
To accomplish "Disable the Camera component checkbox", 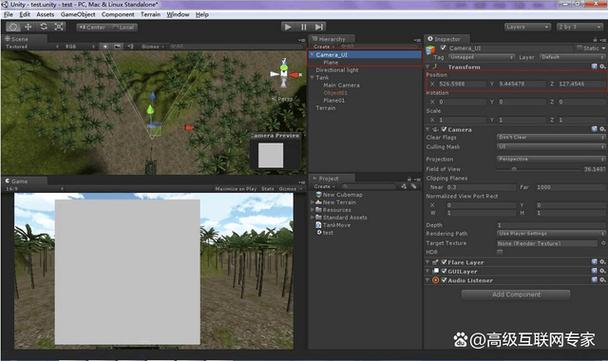I will [x=444, y=129].
